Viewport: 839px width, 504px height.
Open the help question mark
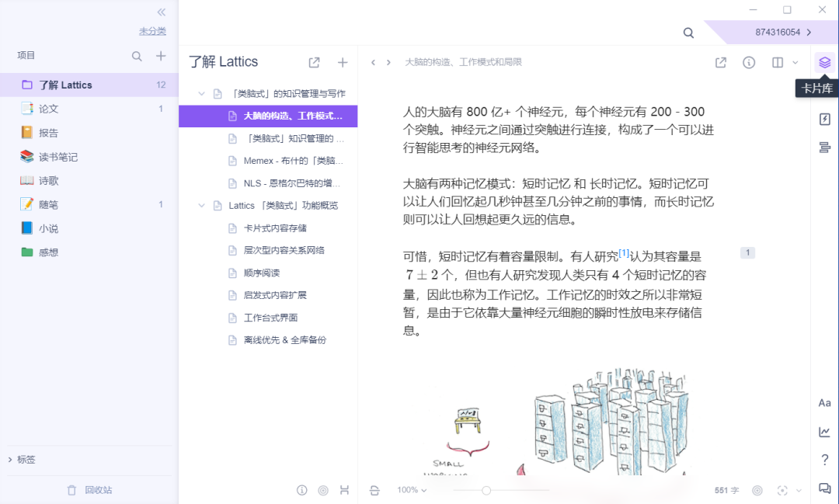[824, 459]
